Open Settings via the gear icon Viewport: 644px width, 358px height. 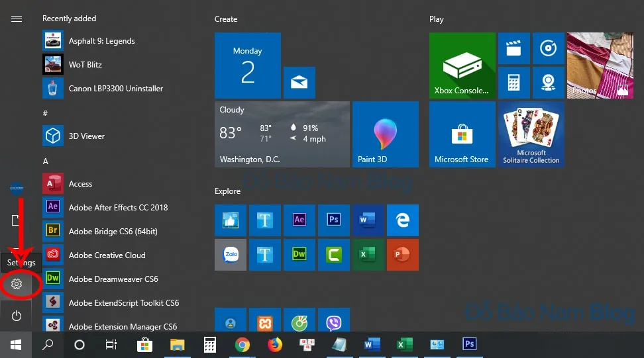click(17, 284)
